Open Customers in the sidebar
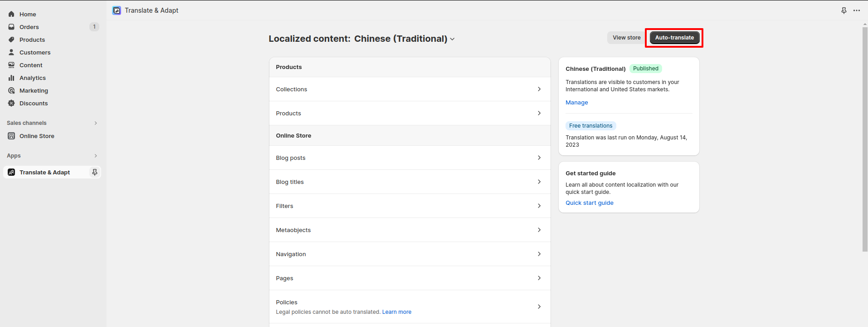This screenshot has width=868, height=327. tap(35, 52)
